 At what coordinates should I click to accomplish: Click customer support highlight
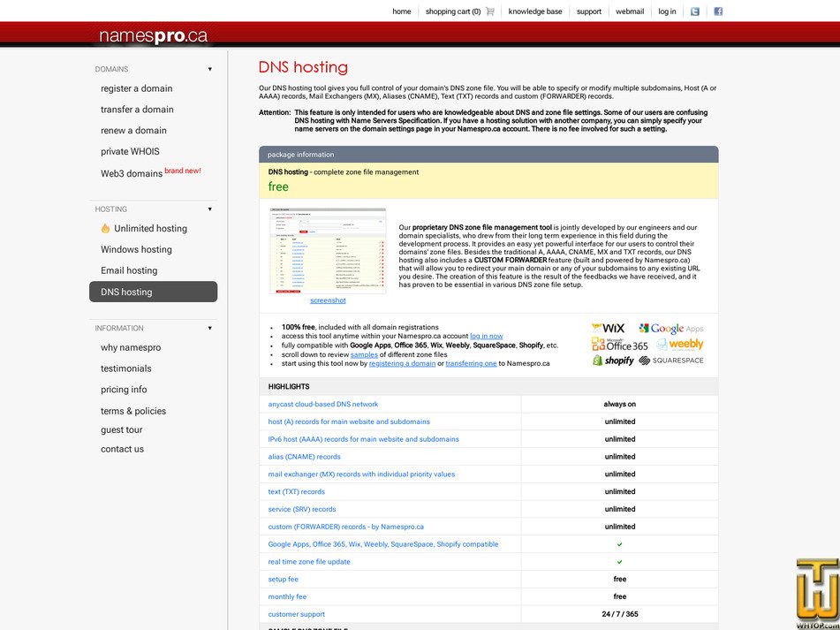pyautogui.click(x=296, y=614)
